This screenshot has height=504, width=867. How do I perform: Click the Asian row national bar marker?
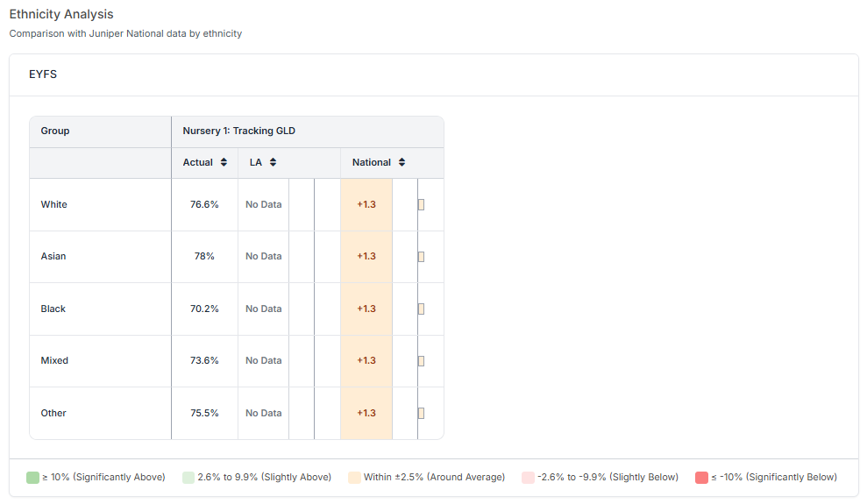422,257
